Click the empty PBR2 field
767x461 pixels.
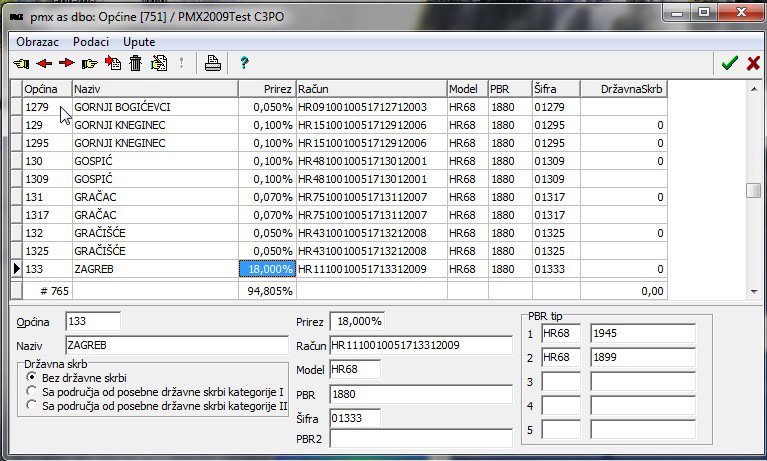(x=421, y=438)
